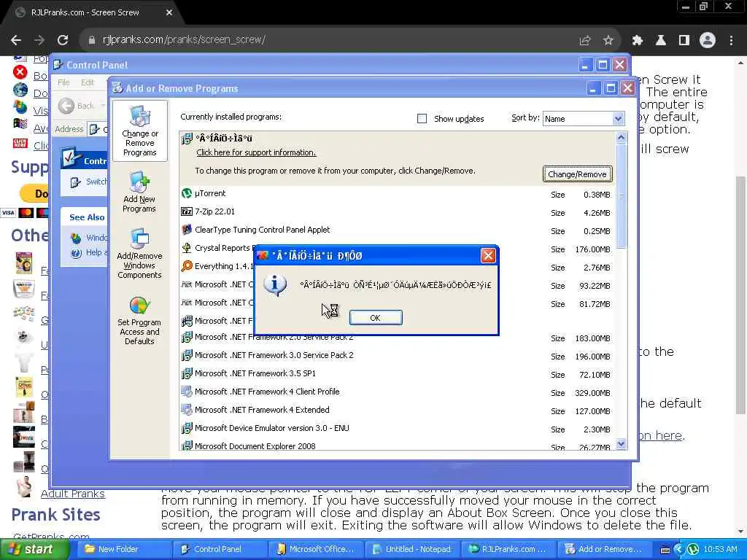Click the garbled-name selected program icon
The image size is (747, 560).
tap(187, 139)
